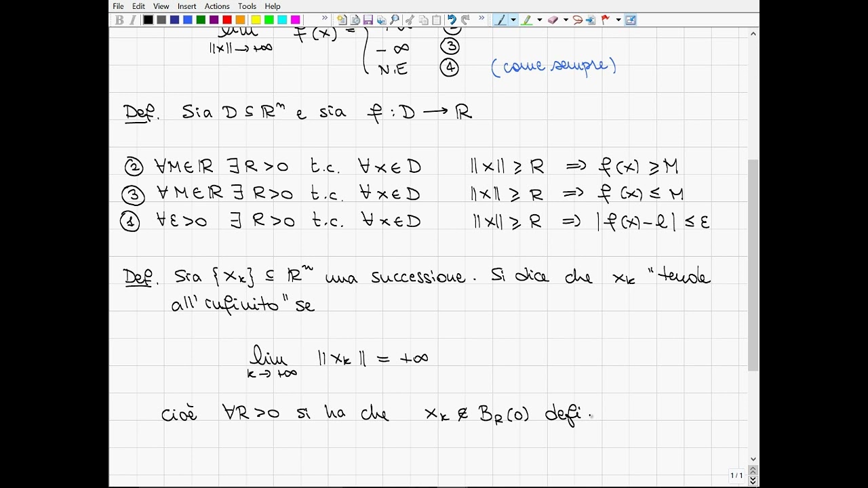
Task: Save the note with the floppy disk icon
Action: click(368, 20)
